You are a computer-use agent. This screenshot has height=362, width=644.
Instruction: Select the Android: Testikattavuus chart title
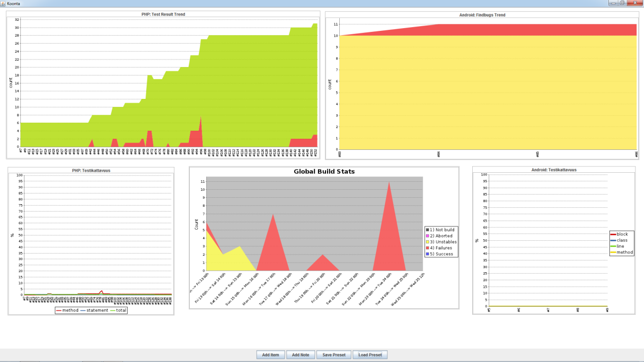coord(554,170)
